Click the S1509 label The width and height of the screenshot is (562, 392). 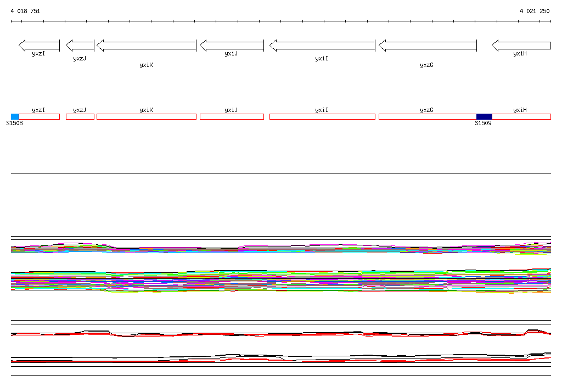[x=483, y=123]
